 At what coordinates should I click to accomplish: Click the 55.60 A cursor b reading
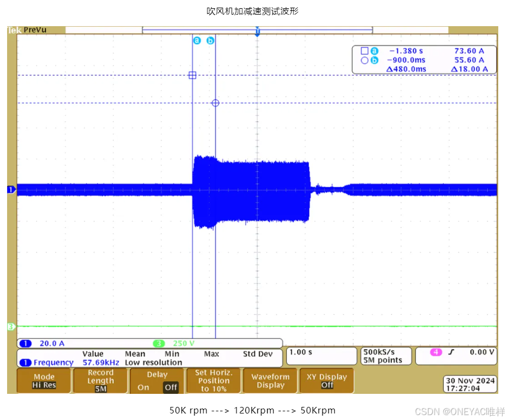[469, 60]
